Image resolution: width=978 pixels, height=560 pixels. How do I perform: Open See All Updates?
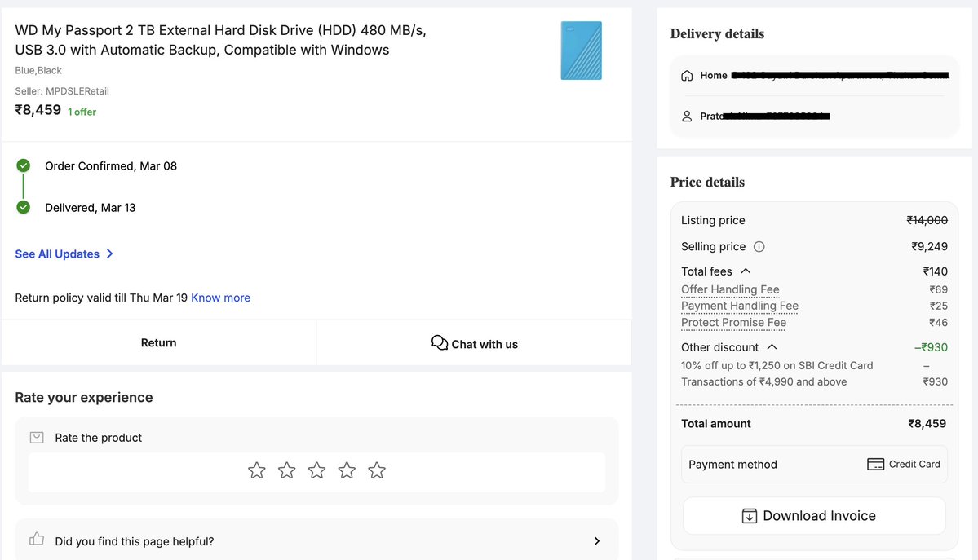pyautogui.click(x=64, y=254)
